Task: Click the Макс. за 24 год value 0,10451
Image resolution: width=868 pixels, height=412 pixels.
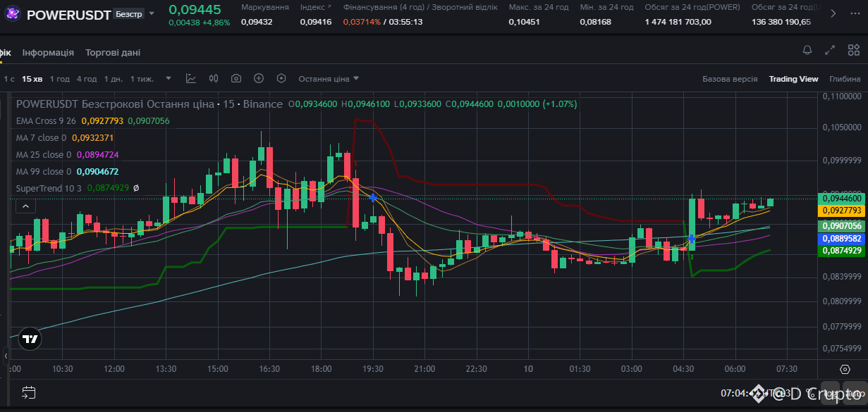Action: pos(524,22)
